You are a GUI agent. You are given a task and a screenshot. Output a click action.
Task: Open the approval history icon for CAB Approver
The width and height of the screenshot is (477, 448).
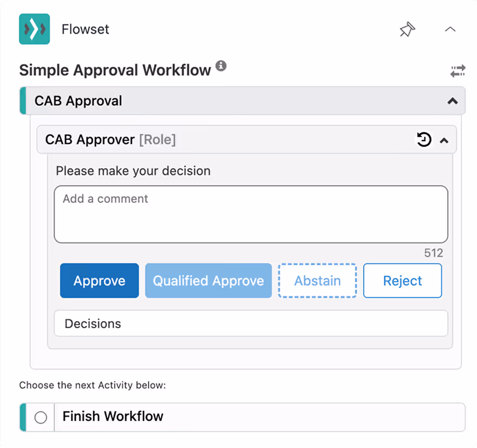point(424,139)
